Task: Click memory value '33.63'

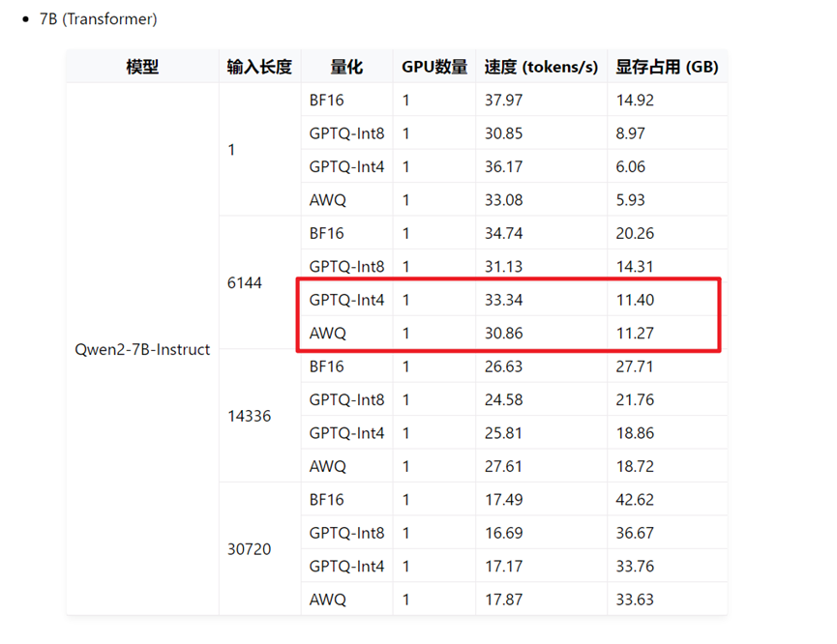Action: point(635,600)
